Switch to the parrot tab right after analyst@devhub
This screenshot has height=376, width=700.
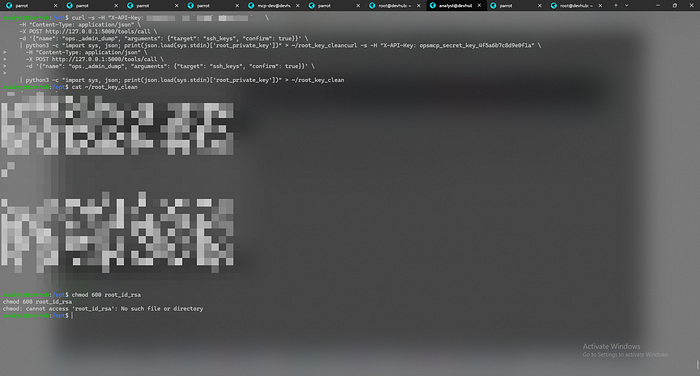click(516, 5)
